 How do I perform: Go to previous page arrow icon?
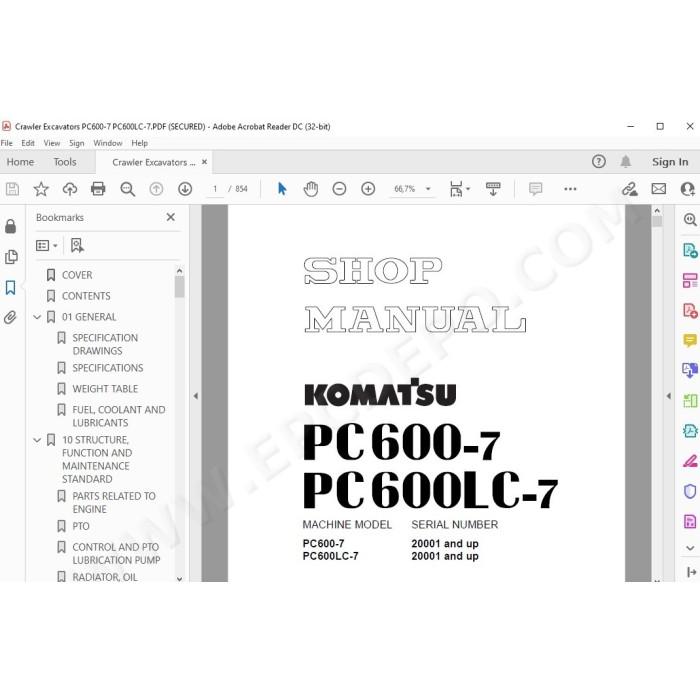point(156,189)
